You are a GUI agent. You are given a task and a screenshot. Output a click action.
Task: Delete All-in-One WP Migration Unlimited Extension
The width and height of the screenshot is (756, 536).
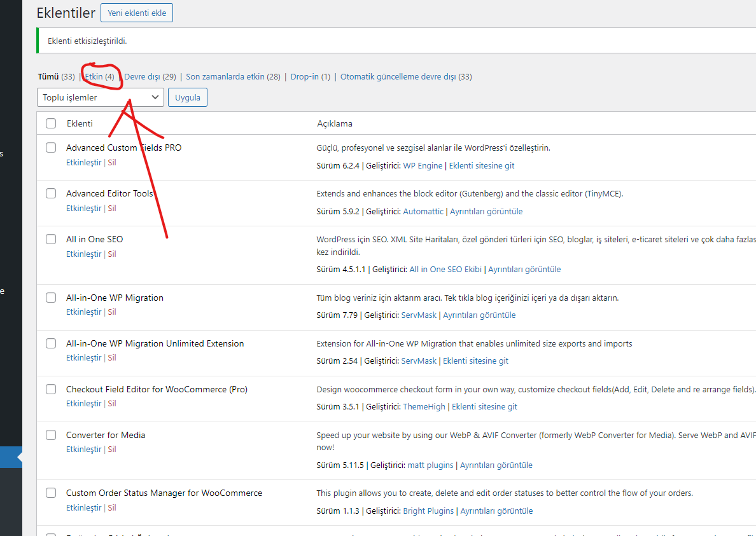[x=112, y=357]
